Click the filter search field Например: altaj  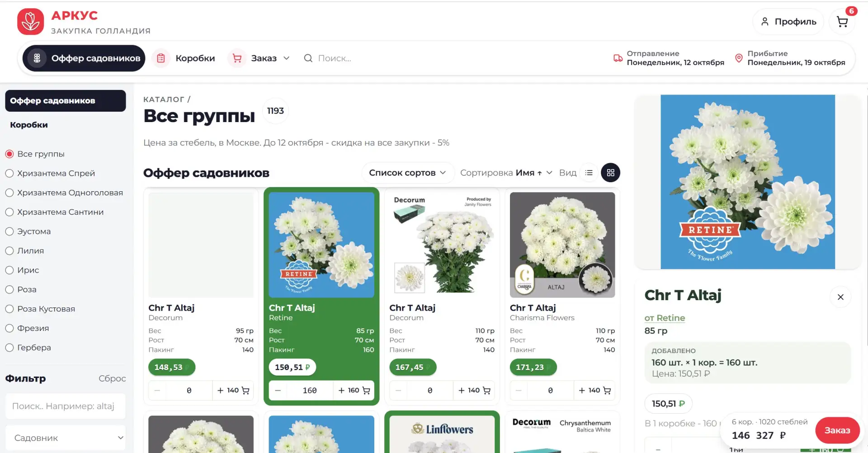[x=66, y=406]
